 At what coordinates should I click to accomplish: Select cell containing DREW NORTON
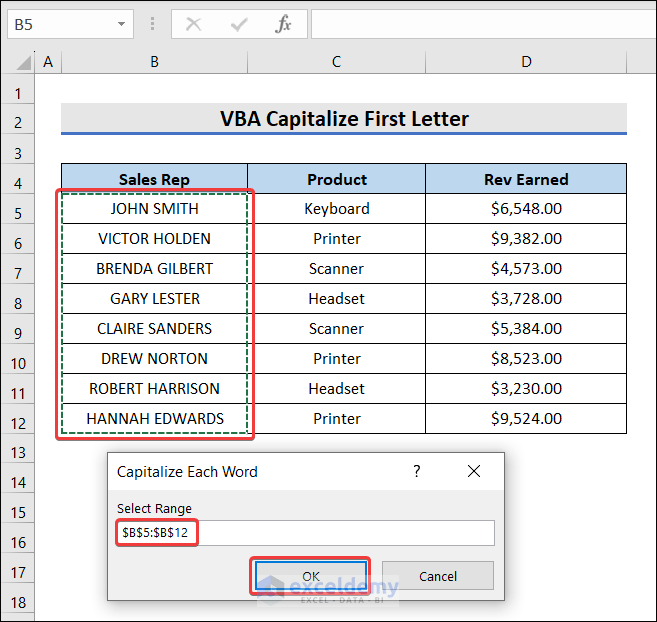155,359
